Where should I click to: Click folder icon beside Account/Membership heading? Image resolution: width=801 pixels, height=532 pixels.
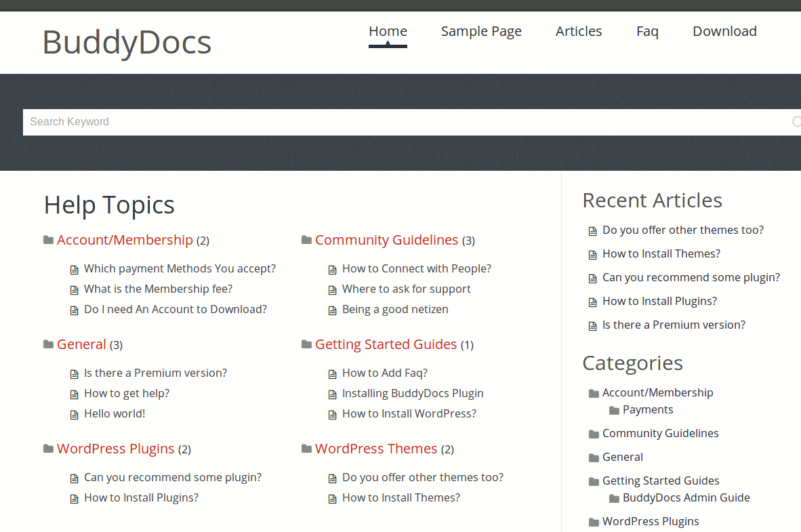pos(48,240)
